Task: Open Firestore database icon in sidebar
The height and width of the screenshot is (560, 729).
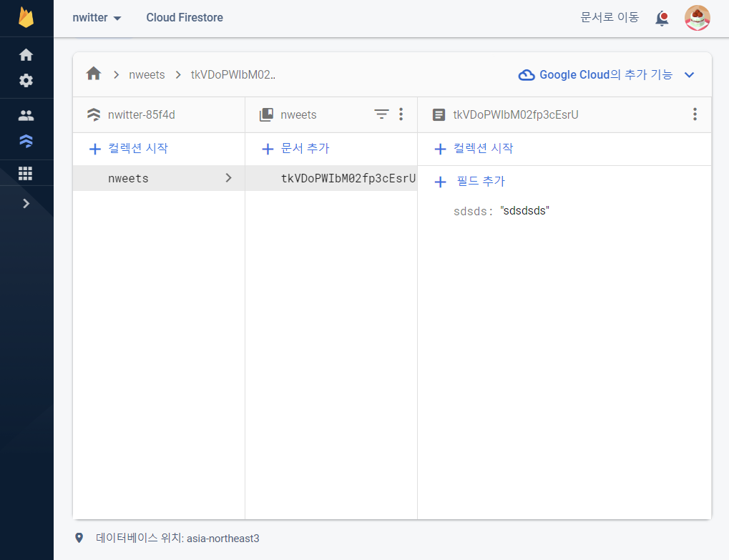Action: [26, 141]
